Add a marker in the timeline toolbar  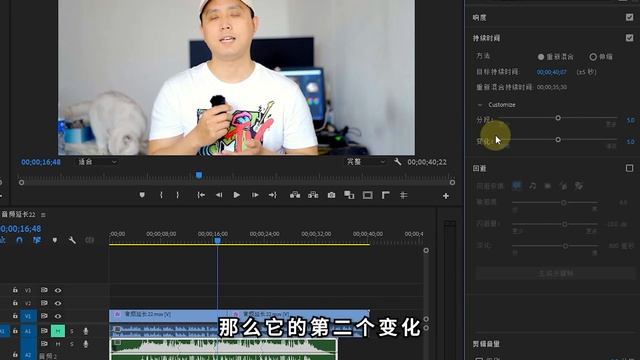coord(55,240)
